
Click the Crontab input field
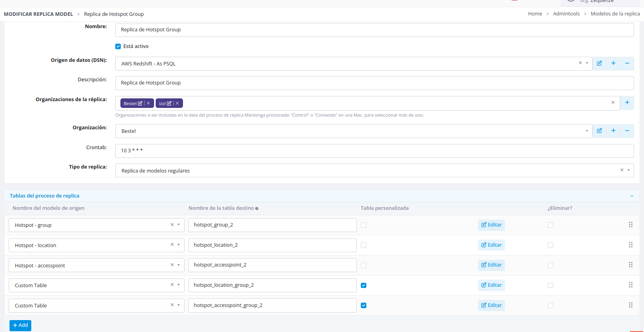374,151
